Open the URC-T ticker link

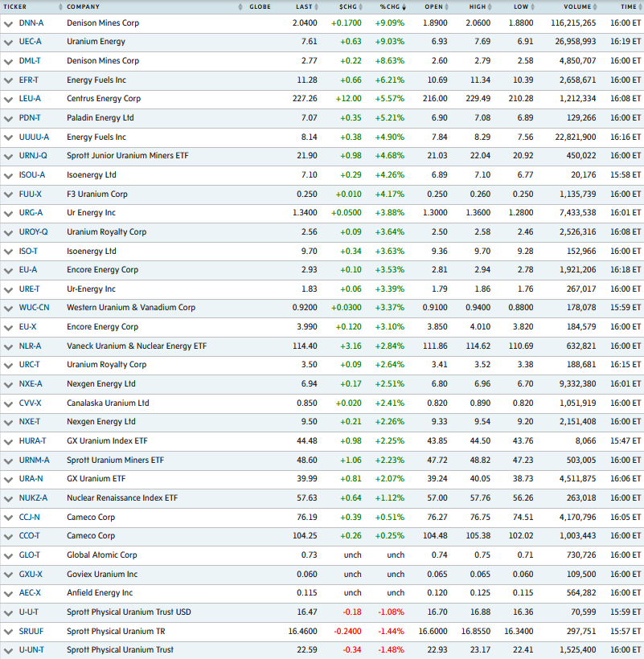point(30,365)
